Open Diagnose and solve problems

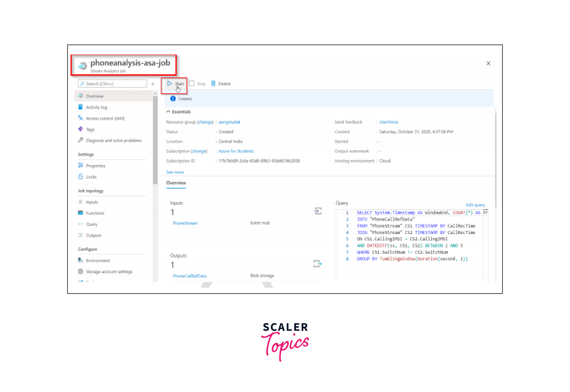[x=114, y=140]
